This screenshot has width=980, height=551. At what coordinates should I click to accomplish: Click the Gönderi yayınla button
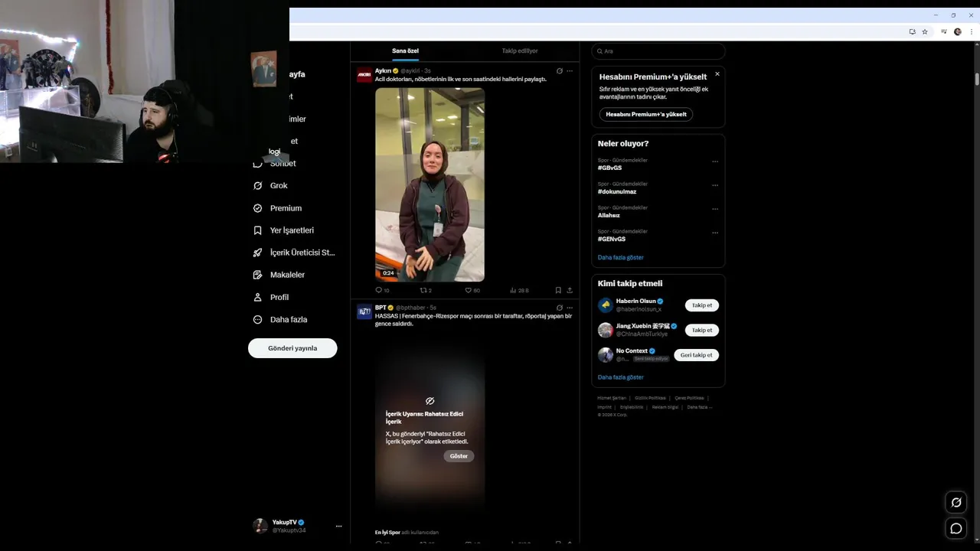[x=292, y=348]
